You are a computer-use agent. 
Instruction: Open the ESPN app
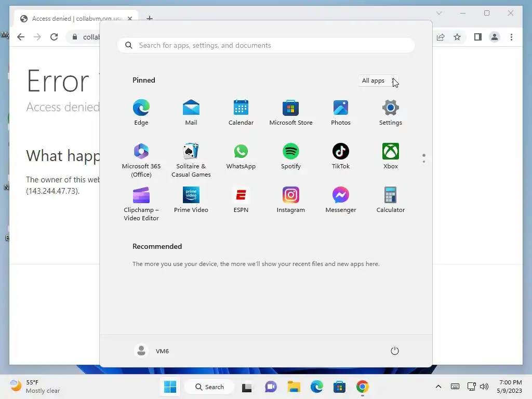click(x=241, y=200)
